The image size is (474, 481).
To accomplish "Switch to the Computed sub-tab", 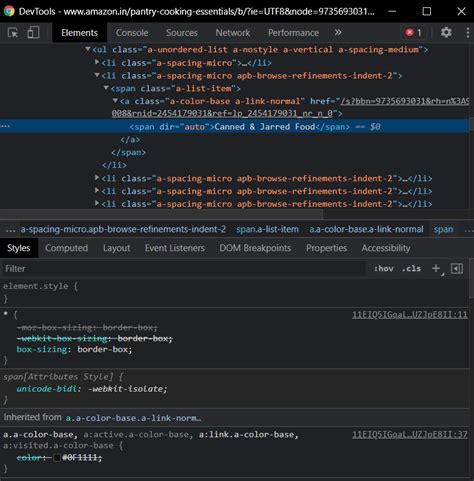I will tap(66, 248).
